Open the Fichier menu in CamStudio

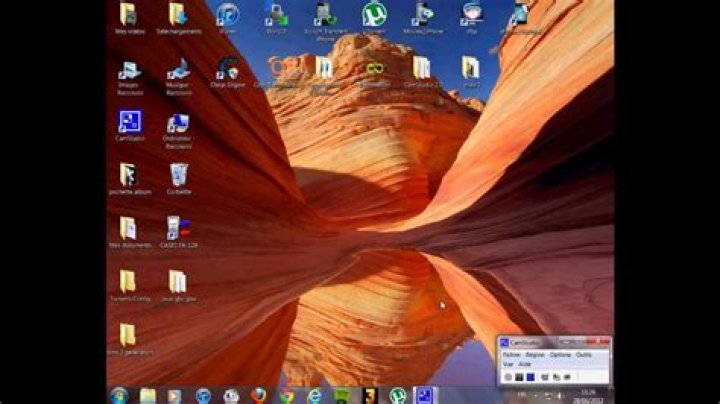click(x=511, y=355)
